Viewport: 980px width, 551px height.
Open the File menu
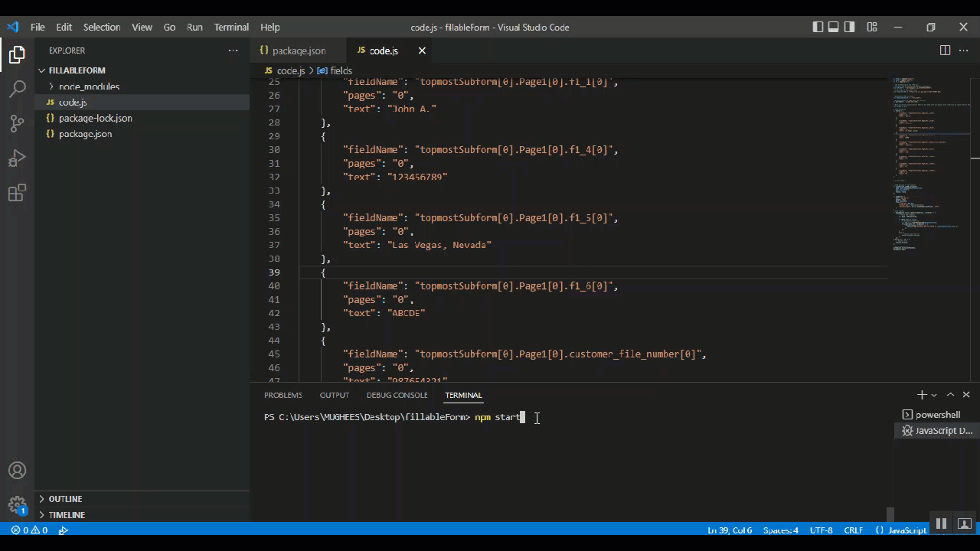click(38, 27)
